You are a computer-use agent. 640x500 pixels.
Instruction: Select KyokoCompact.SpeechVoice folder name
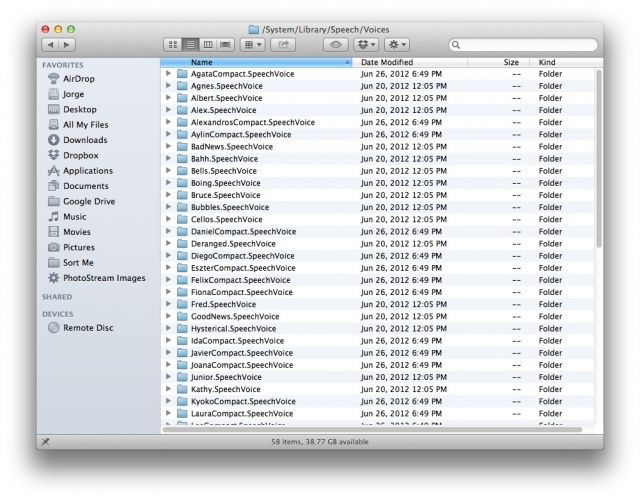[x=243, y=401]
